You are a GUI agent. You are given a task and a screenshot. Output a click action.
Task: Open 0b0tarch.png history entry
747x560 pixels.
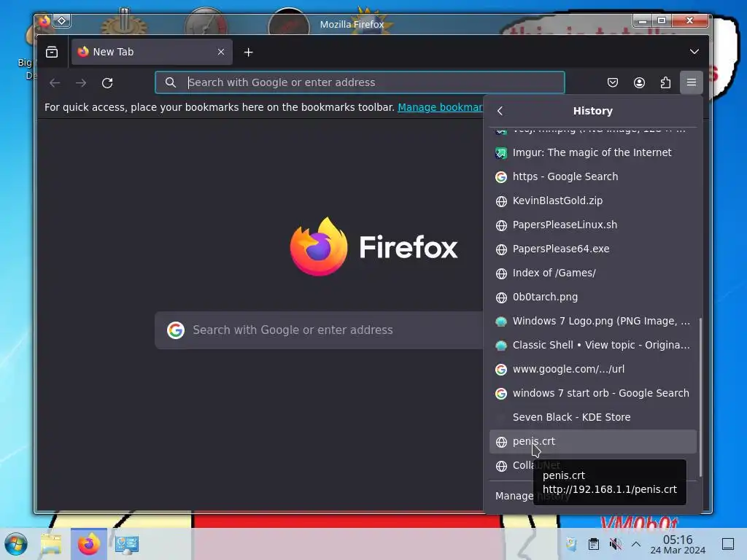coord(592,297)
